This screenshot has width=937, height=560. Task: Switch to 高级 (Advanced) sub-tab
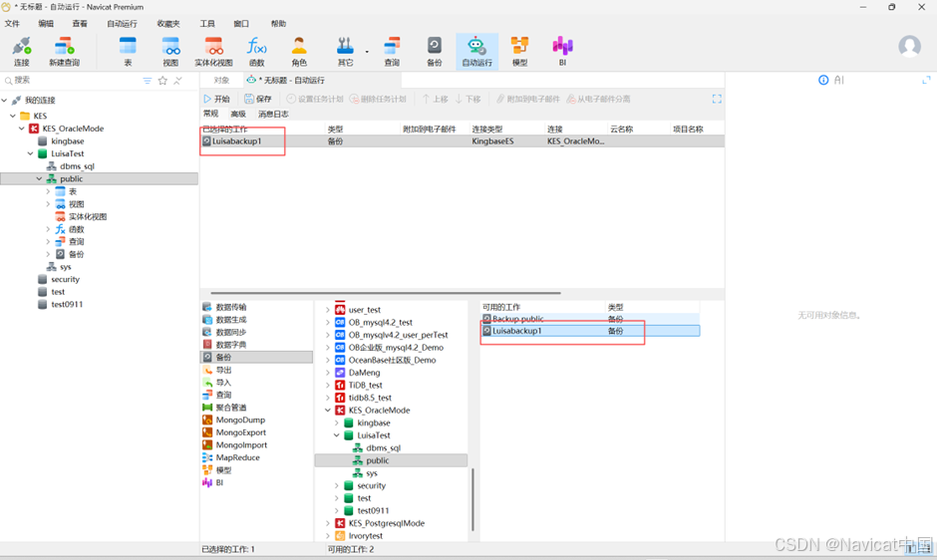[238, 114]
